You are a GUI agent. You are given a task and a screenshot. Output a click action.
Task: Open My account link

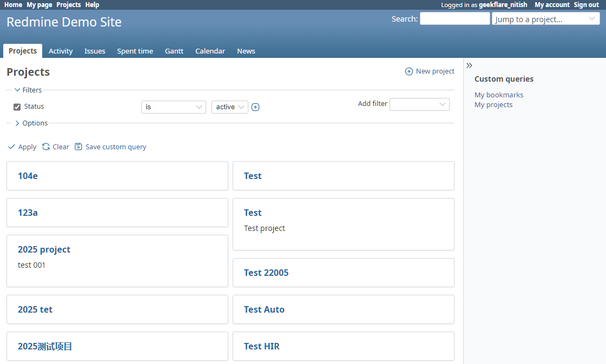[x=552, y=5]
